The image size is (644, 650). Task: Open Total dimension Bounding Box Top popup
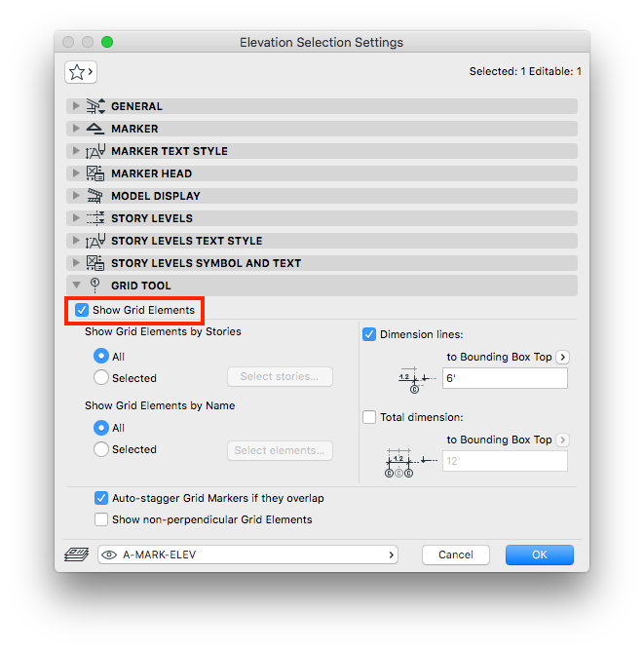pyautogui.click(x=563, y=440)
